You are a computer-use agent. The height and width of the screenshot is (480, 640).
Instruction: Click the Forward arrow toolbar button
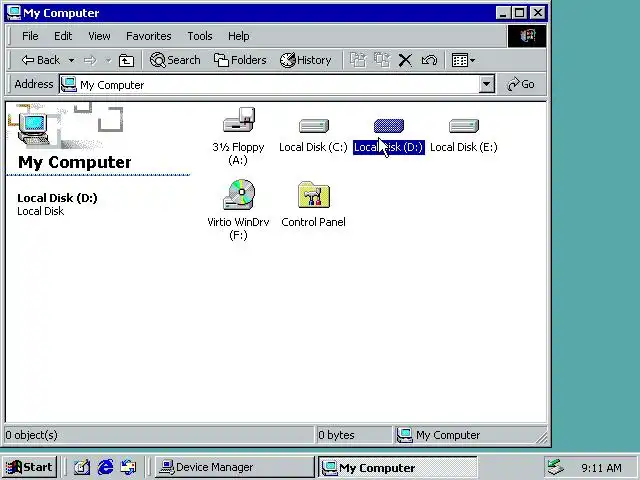[x=90, y=60]
